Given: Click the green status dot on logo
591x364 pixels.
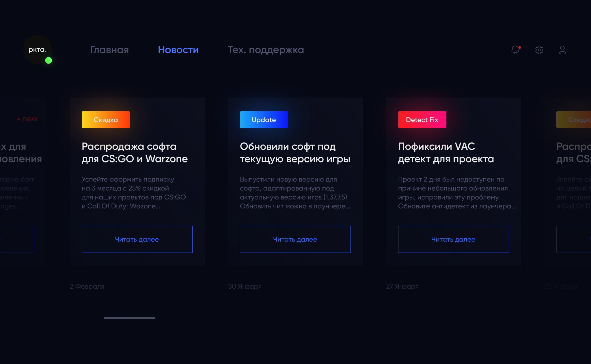Looking at the screenshot, I should 49,60.
